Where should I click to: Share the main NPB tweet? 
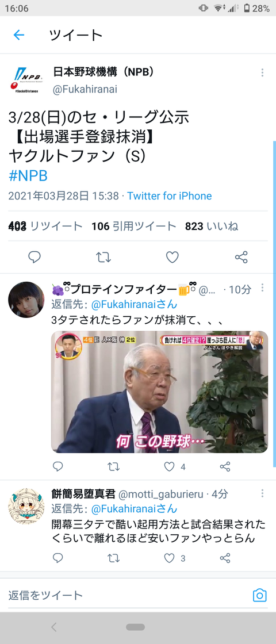[x=241, y=258]
